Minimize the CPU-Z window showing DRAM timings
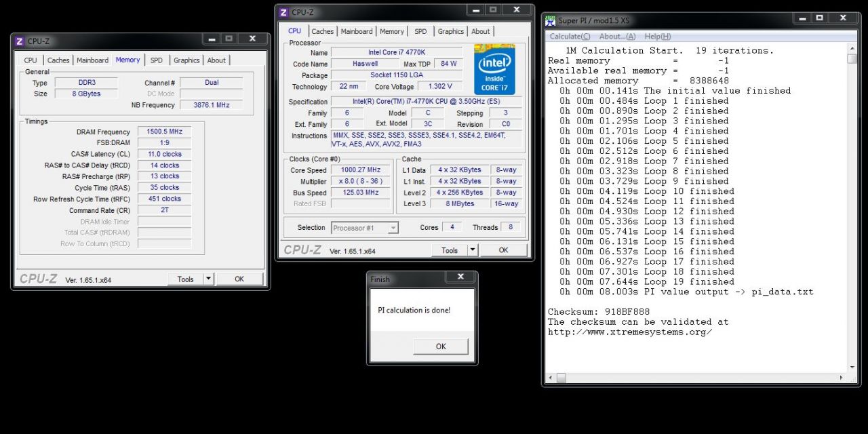The image size is (868, 434). [212, 39]
